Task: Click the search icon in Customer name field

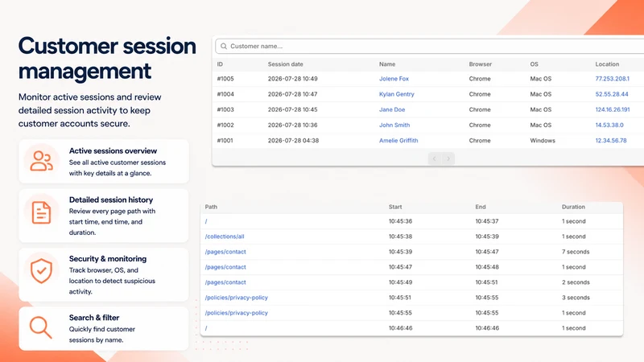Action: (224, 47)
